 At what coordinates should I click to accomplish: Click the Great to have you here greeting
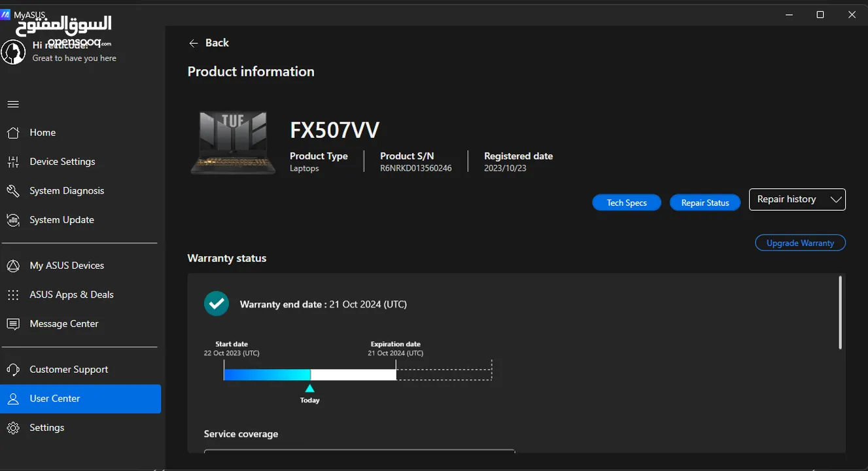(75, 58)
